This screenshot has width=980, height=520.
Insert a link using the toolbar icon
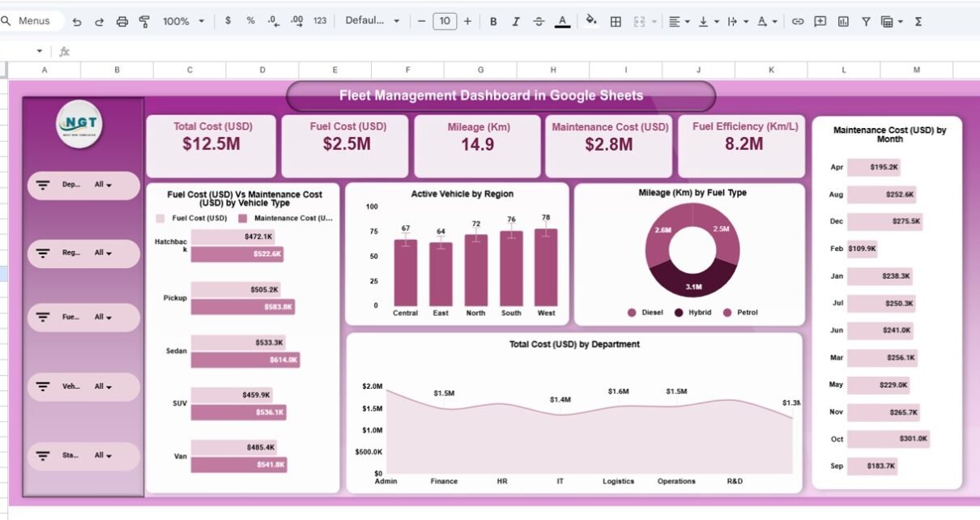pyautogui.click(x=798, y=22)
